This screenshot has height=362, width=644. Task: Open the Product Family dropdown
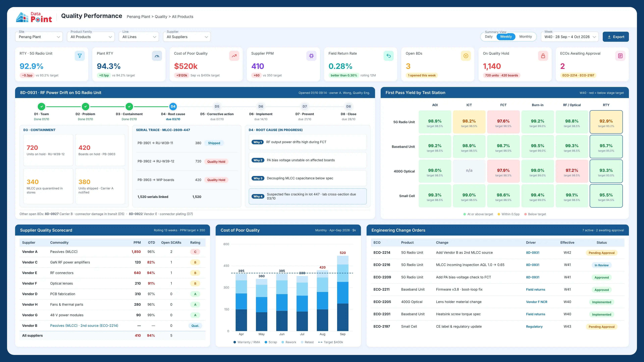coord(91,37)
